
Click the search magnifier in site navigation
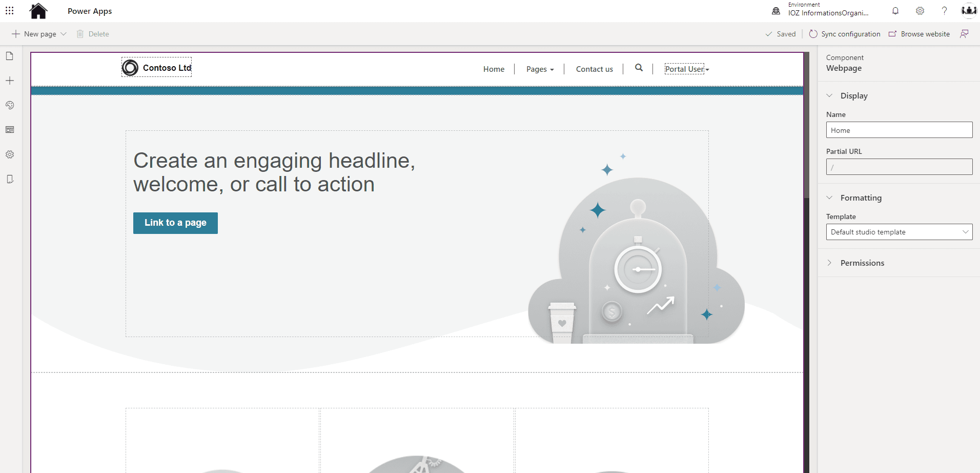click(639, 68)
